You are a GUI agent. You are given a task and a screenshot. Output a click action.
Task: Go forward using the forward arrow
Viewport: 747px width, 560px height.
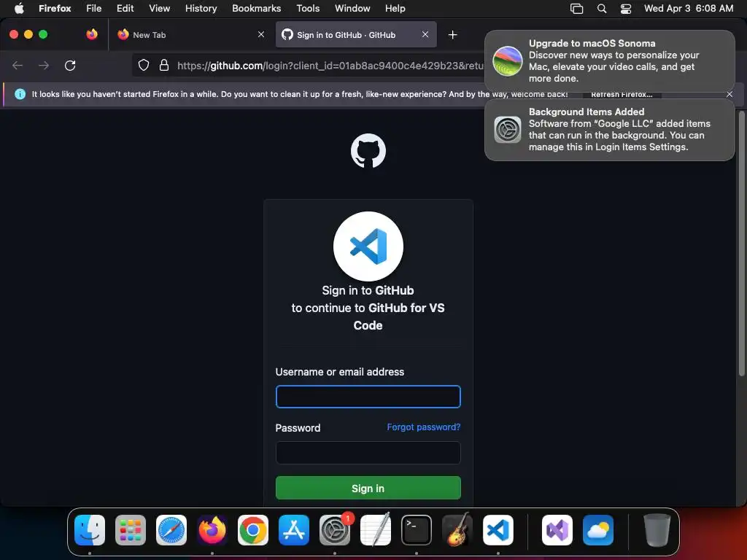[x=44, y=65]
